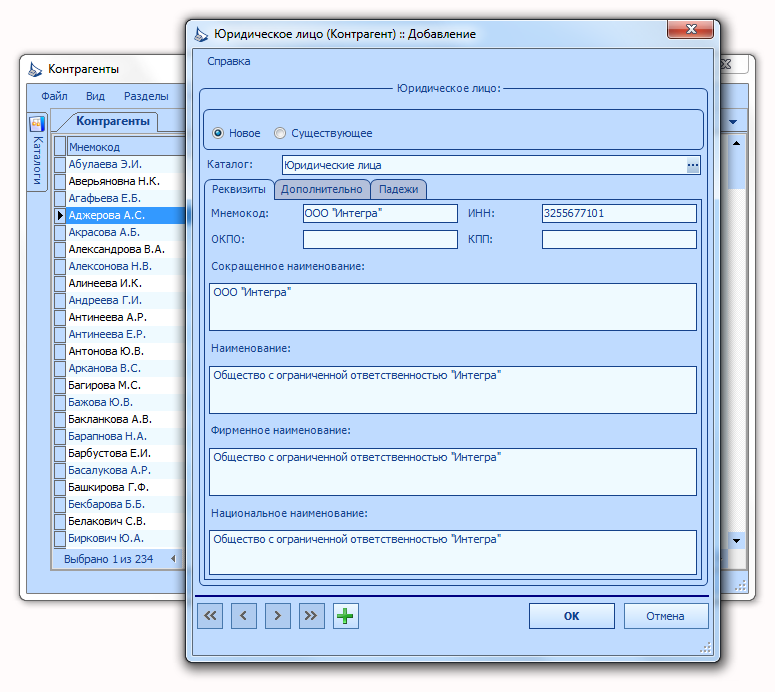The width and height of the screenshot is (775, 692).
Task: Click the empty ОКПО field
Action: coord(380,239)
